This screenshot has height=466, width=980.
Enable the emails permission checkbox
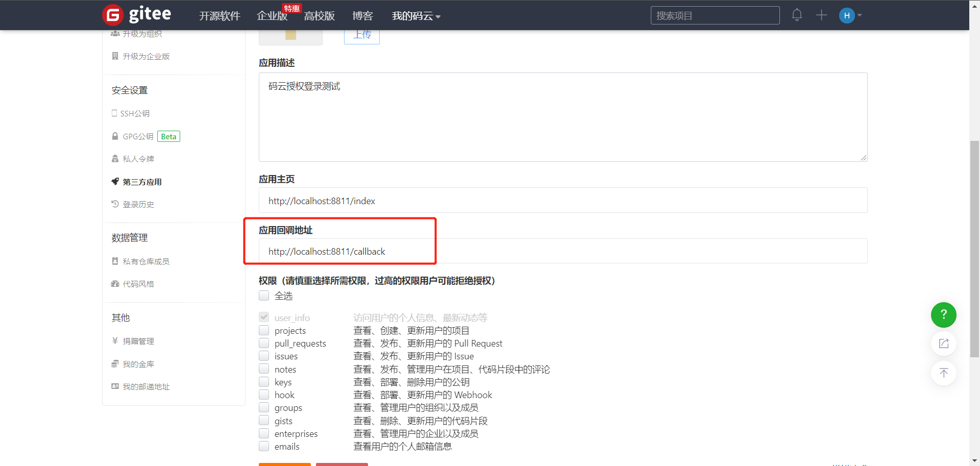point(264,446)
